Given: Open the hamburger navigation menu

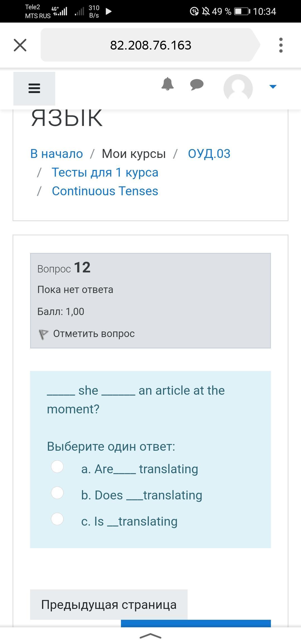Looking at the screenshot, I should click(34, 89).
